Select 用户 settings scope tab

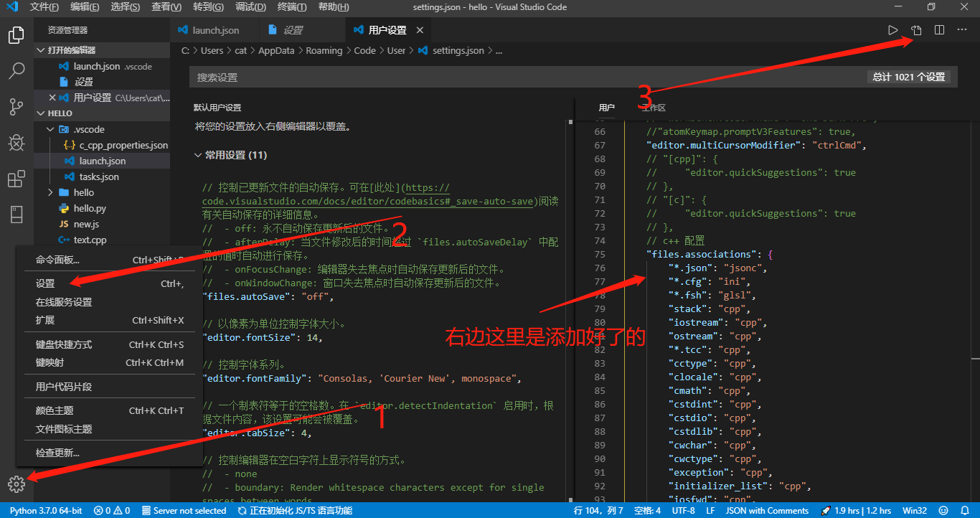pyautogui.click(x=607, y=108)
